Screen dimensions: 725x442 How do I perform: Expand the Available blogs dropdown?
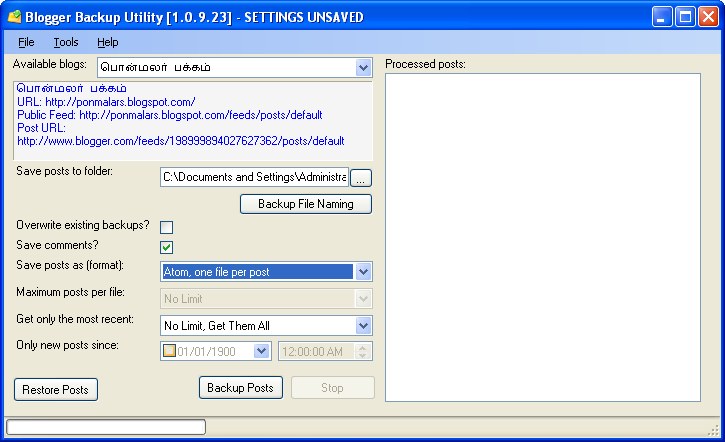pyautogui.click(x=363, y=68)
